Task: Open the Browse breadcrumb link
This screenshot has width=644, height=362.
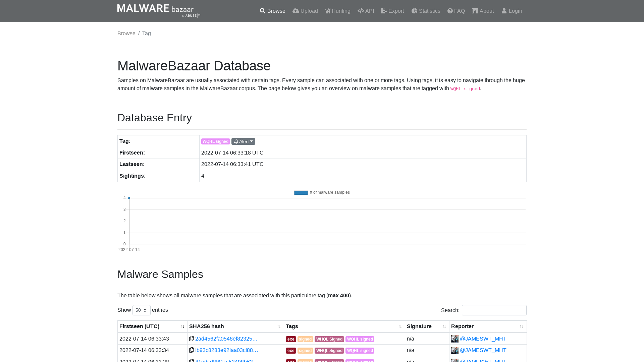Action: (126, 33)
